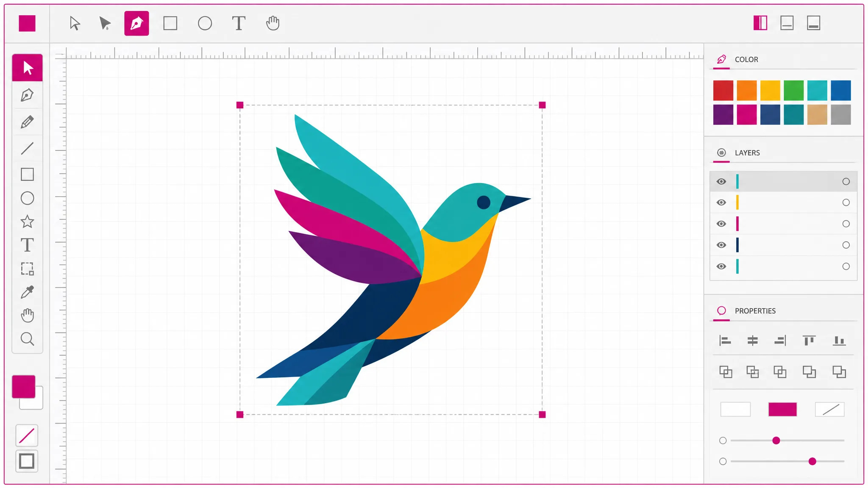Click the magenta diagonal stroke style button
The width and height of the screenshot is (868, 488).
27,435
